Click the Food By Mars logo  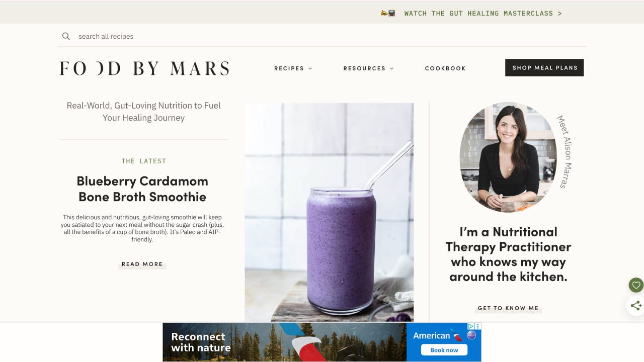(x=144, y=68)
